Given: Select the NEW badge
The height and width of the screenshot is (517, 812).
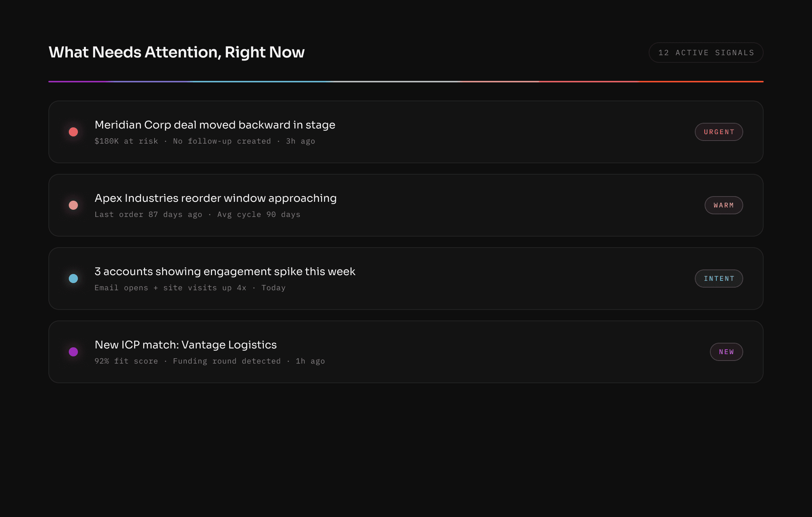Looking at the screenshot, I should pyautogui.click(x=726, y=352).
